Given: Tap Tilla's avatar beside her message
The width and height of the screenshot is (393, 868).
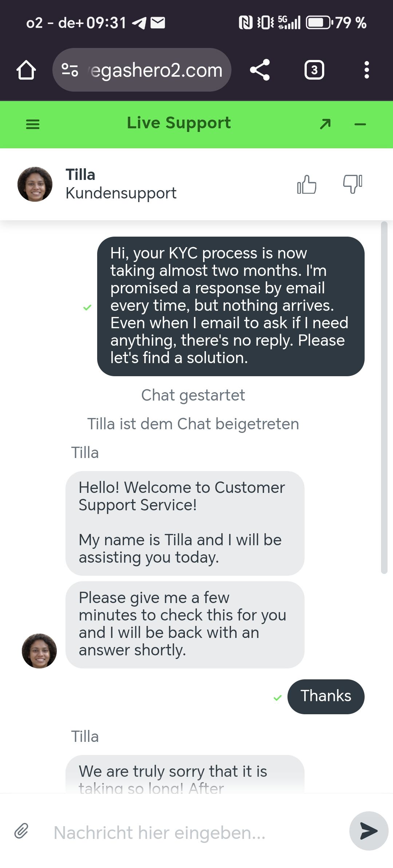Looking at the screenshot, I should [39, 651].
